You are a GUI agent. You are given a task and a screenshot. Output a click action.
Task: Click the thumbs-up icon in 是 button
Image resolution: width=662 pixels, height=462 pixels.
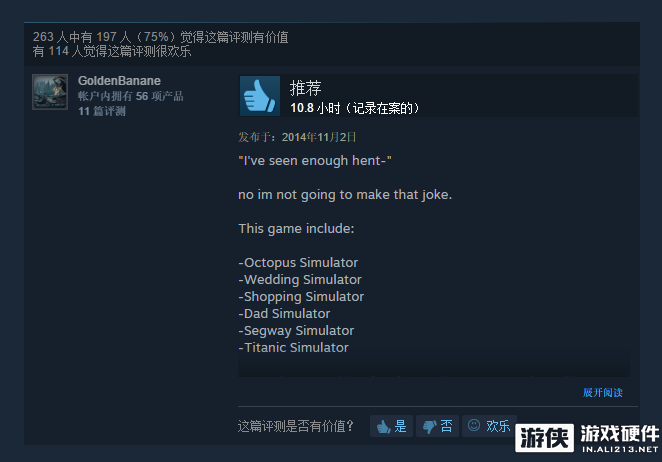(383, 427)
